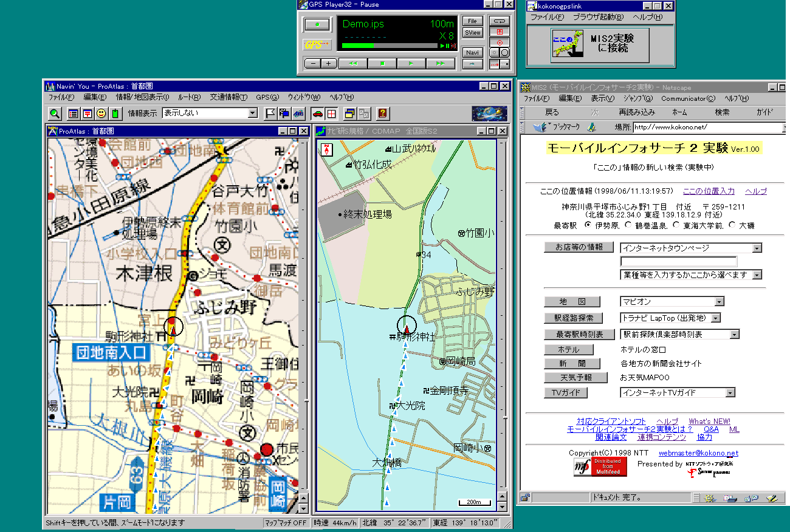Click the flag marker toolbar icon
This screenshot has height=532, width=790.
270,113
